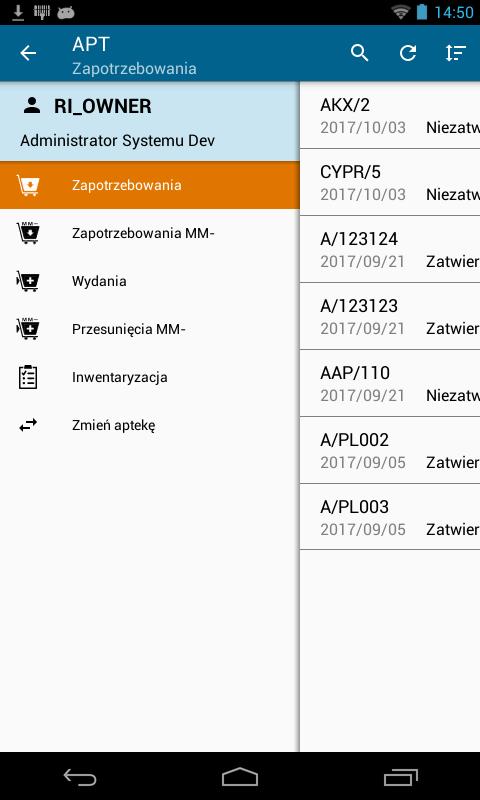Viewport: 480px width, 800px height.
Task: Refresh the requisitions list
Action: tap(408, 53)
